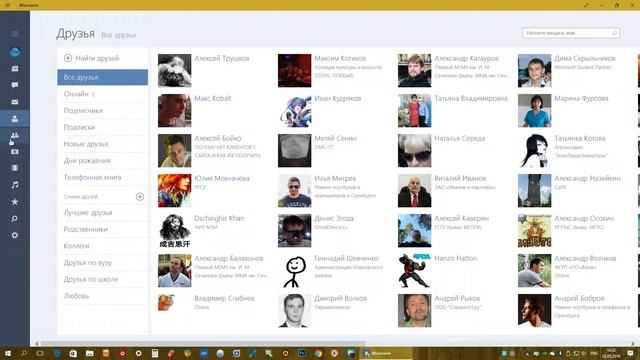Open Юлия Мокначёва's colorful avatar
The width and height of the screenshot is (640, 360).
(174, 191)
